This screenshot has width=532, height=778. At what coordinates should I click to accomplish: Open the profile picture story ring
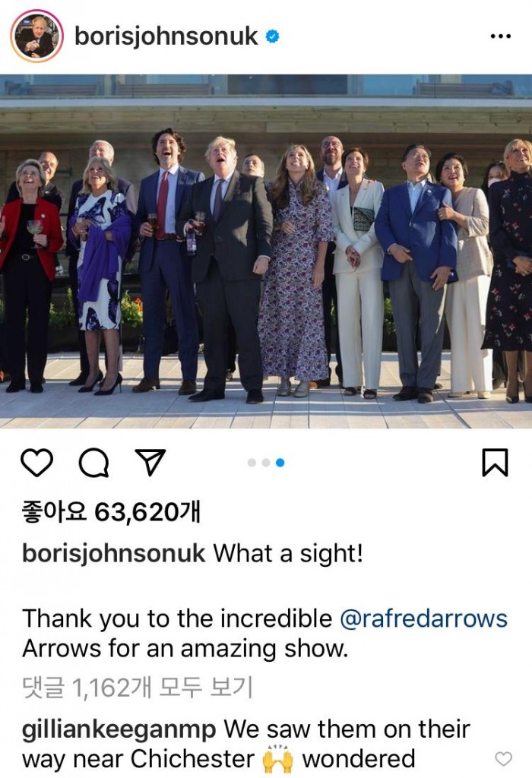(x=36, y=36)
